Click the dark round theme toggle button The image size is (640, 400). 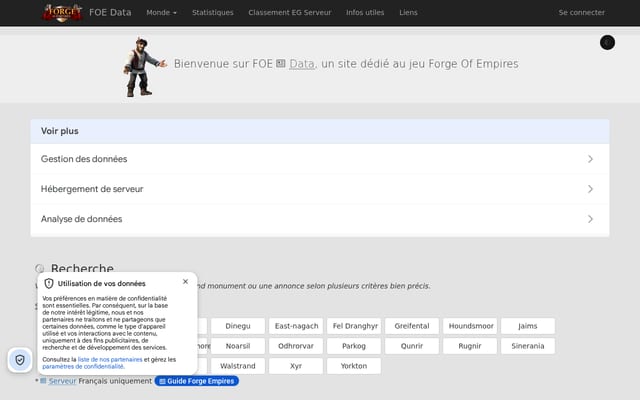(x=607, y=42)
